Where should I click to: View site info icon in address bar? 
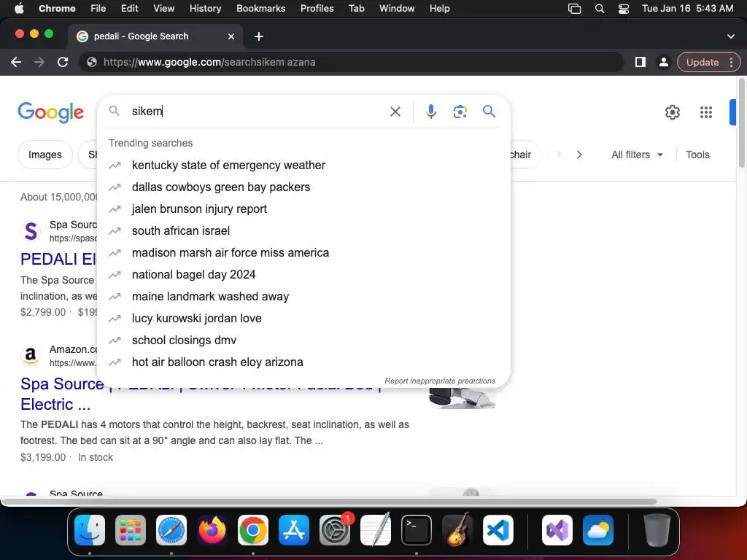[92, 62]
